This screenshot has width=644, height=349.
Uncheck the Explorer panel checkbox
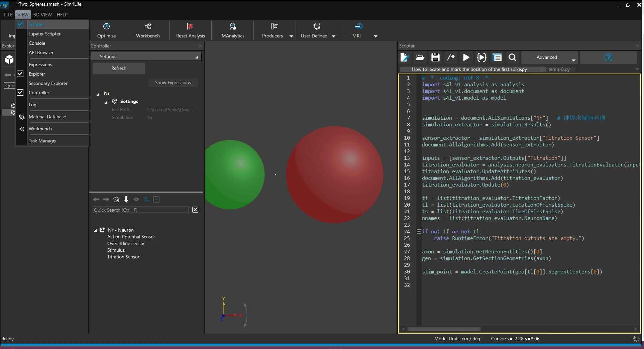coord(20,74)
